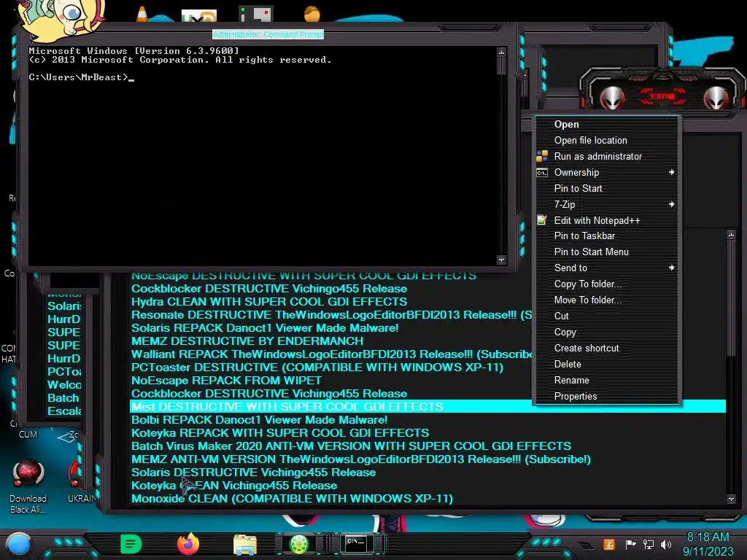Click the Command Prompt scroll-up arrow
The image size is (747, 560).
[x=501, y=52]
